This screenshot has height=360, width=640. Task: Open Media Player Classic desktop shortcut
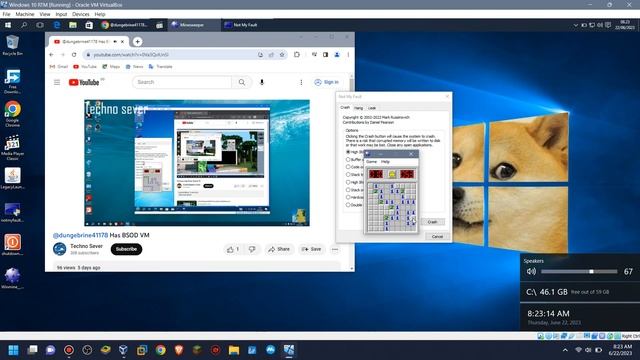12,148
